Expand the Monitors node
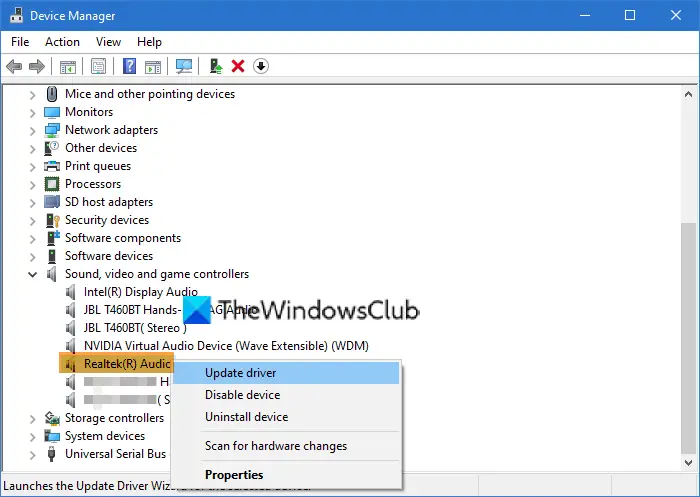This screenshot has height=497, width=700. tap(32, 113)
